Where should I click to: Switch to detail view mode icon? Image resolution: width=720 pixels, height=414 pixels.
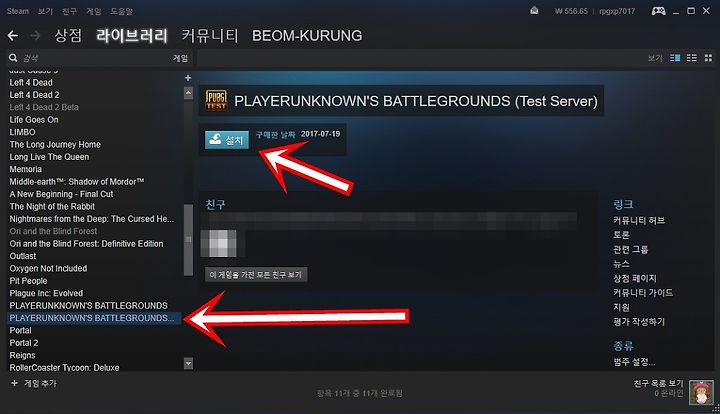675,58
